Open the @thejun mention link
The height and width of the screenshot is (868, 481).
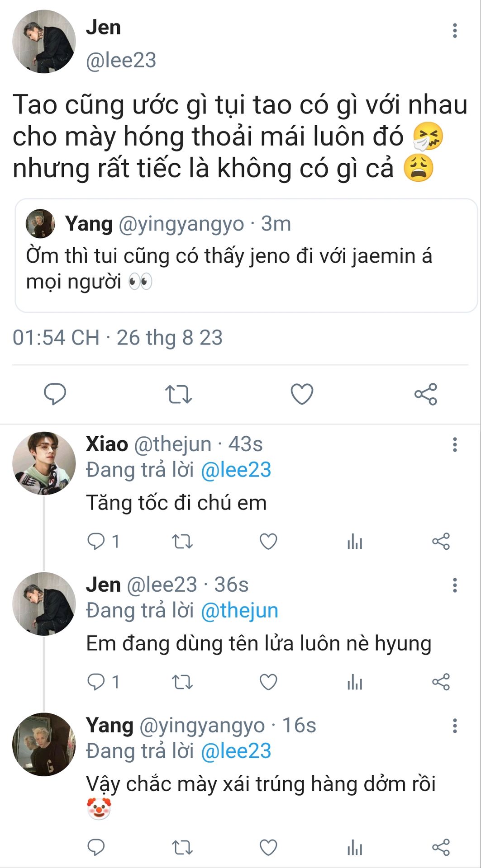[x=239, y=611]
